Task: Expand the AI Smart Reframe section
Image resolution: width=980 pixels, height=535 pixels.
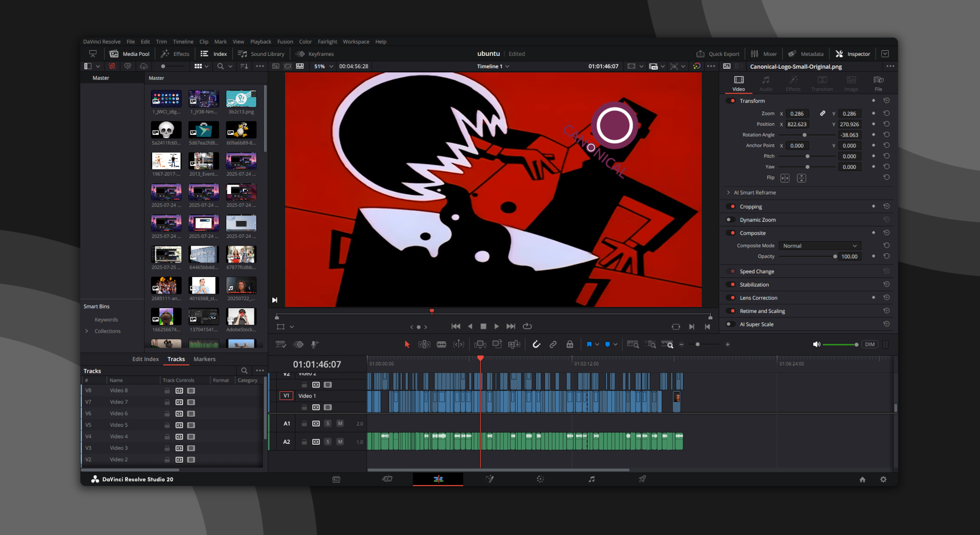Action: click(728, 193)
